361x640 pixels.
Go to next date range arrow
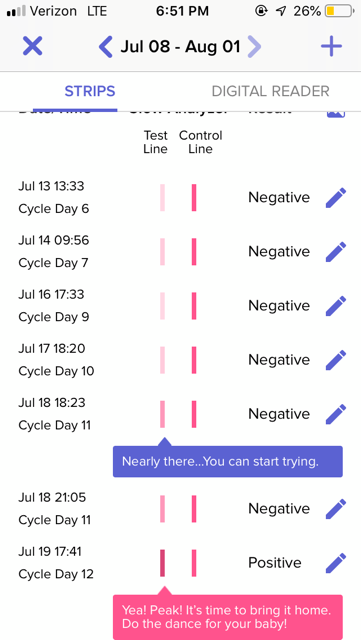click(254, 47)
